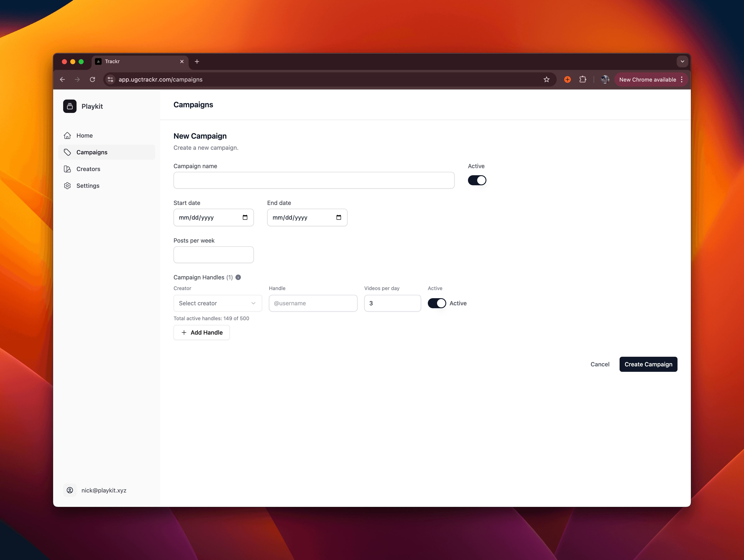The image size is (744, 560).
Task: Click the Add Handle button
Action: coord(201,333)
